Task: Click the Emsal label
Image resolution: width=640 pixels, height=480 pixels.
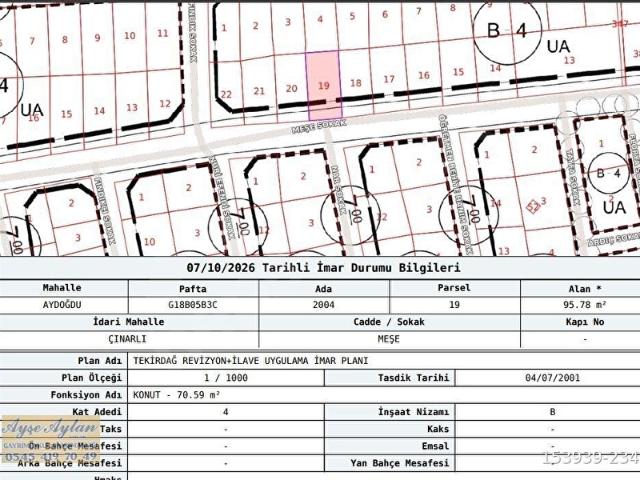Action: click(435, 446)
